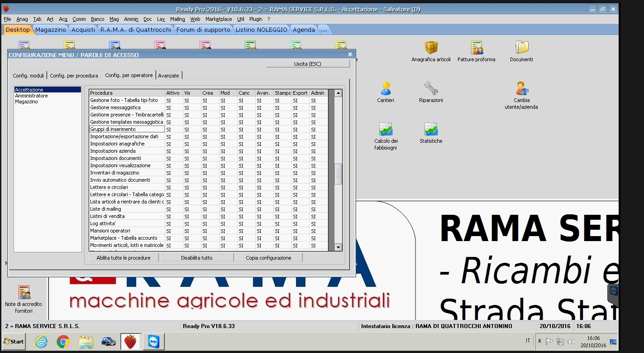Close the Configurazione Menu dialog
Screen dimensions: 644x353
click(350, 54)
